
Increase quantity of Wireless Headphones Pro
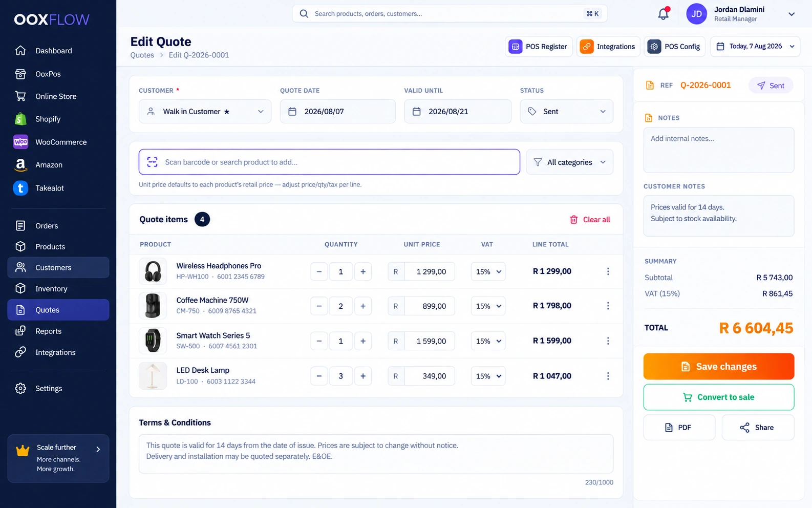363,271
